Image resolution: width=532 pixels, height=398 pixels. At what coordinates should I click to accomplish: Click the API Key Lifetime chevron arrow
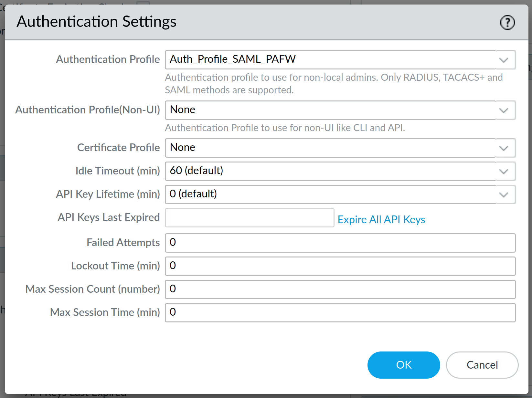click(x=503, y=194)
